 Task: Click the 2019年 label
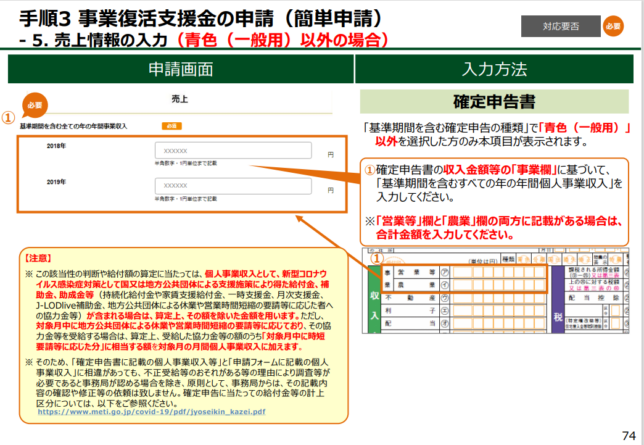point(56,182)
